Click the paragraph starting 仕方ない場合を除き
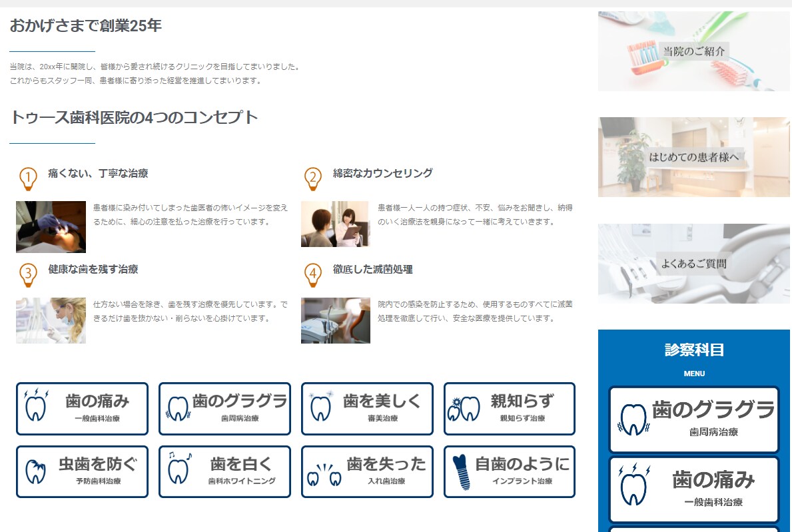The width and height of the screenshot is (792, 532). [x=191, y=312]
